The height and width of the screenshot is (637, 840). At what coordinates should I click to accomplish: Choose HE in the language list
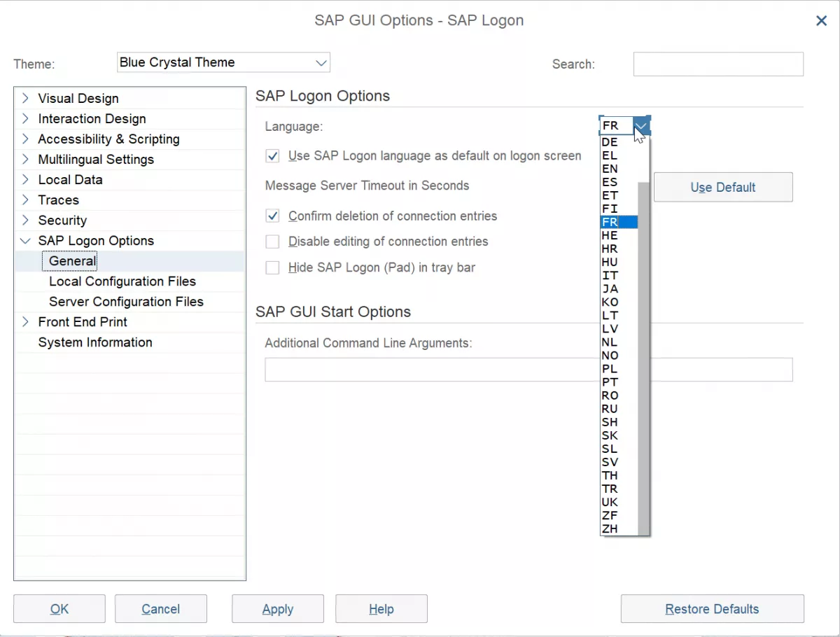[619, 235]
